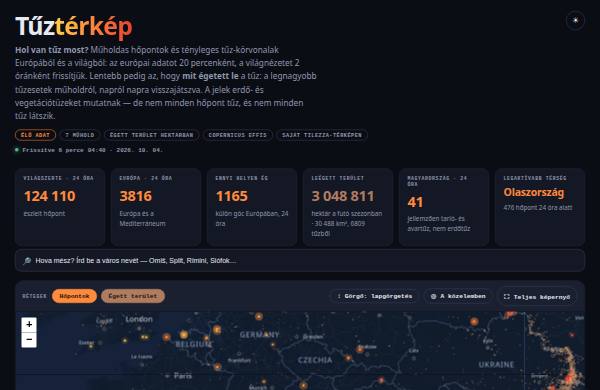Click the locate target icon
This screenshot has width=600, height=390.
(433, 296)
